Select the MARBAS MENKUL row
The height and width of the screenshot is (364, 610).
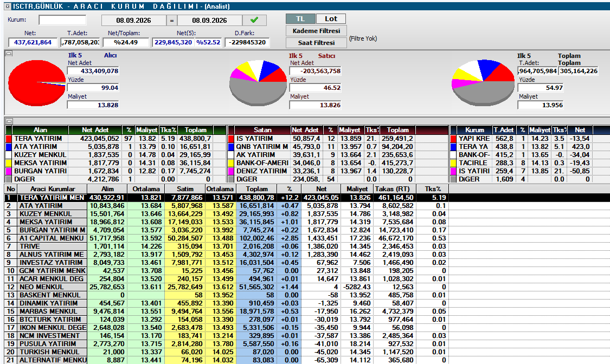227,311
